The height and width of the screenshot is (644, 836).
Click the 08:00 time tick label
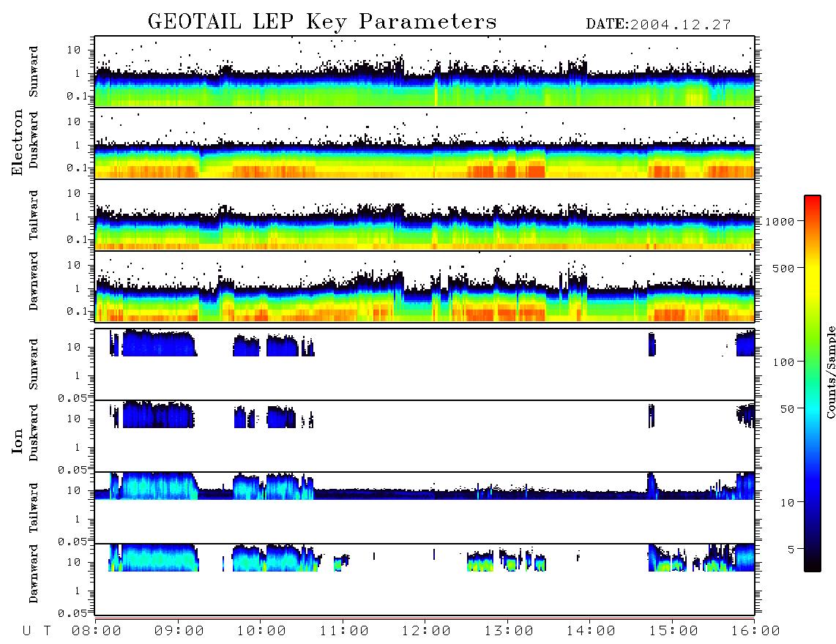[x=97, y=631]
